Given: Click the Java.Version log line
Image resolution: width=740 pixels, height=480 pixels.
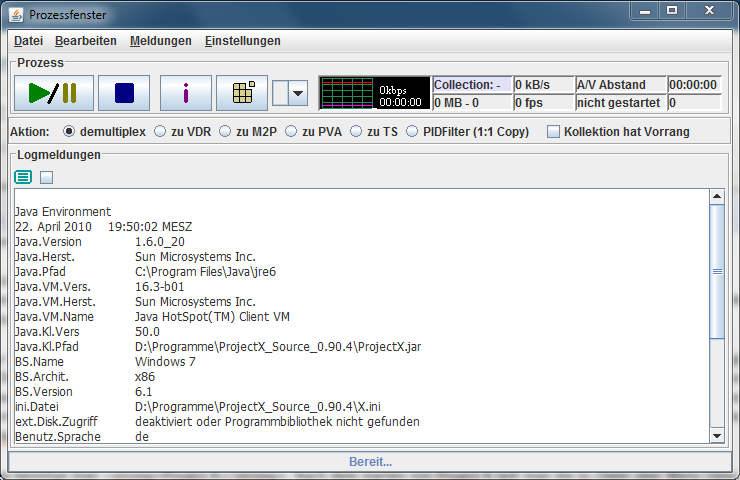Looking at the screenshot, I should [100, 242].
